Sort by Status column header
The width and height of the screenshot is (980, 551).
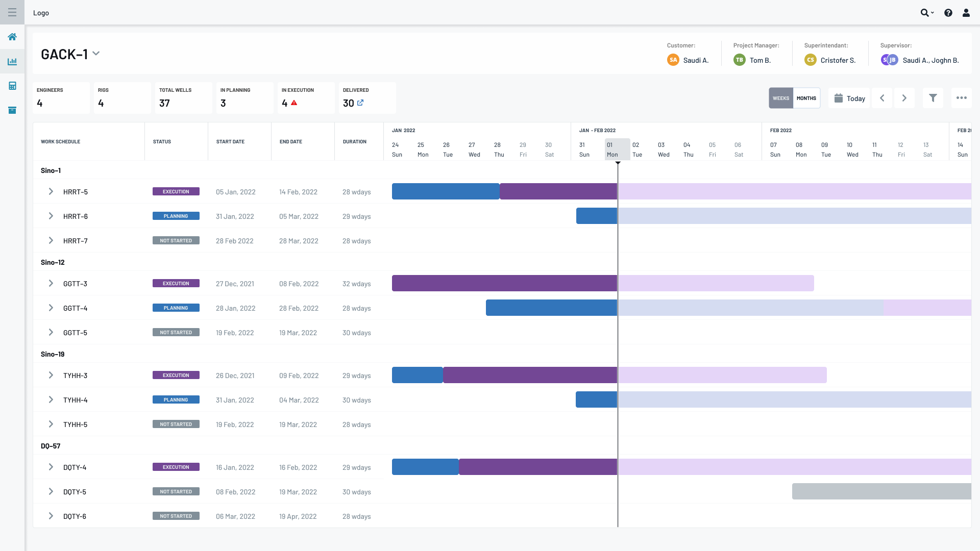click(162, 141)
